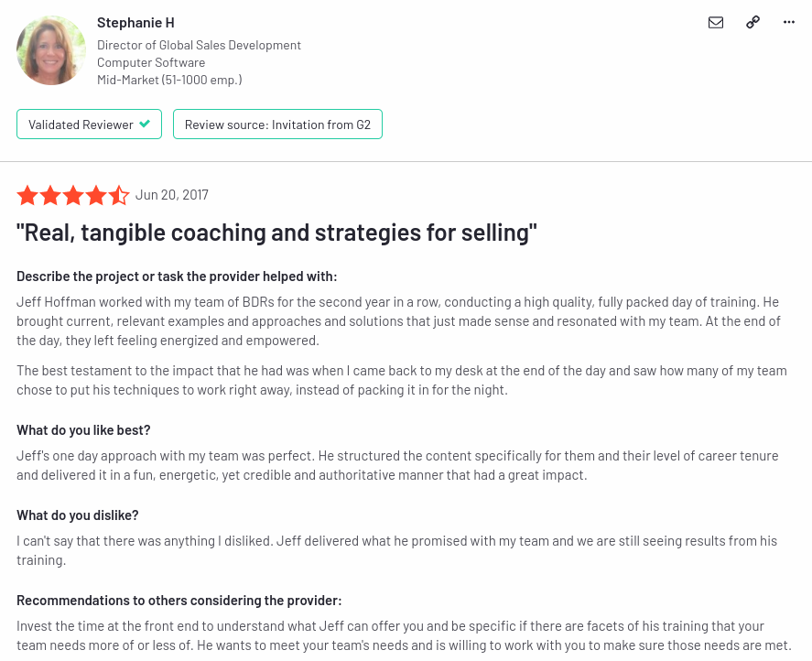Click the What do you like best? heading

coord(83,430)
